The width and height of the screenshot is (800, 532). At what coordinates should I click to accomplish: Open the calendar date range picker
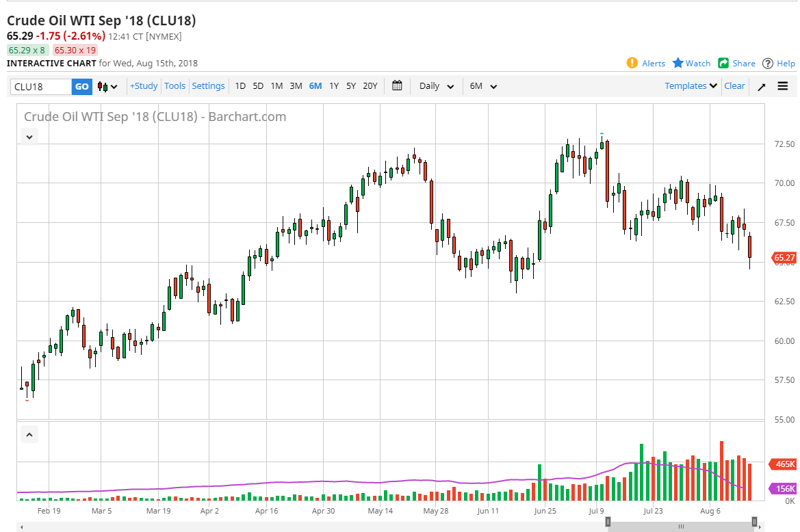coord(397,86)
